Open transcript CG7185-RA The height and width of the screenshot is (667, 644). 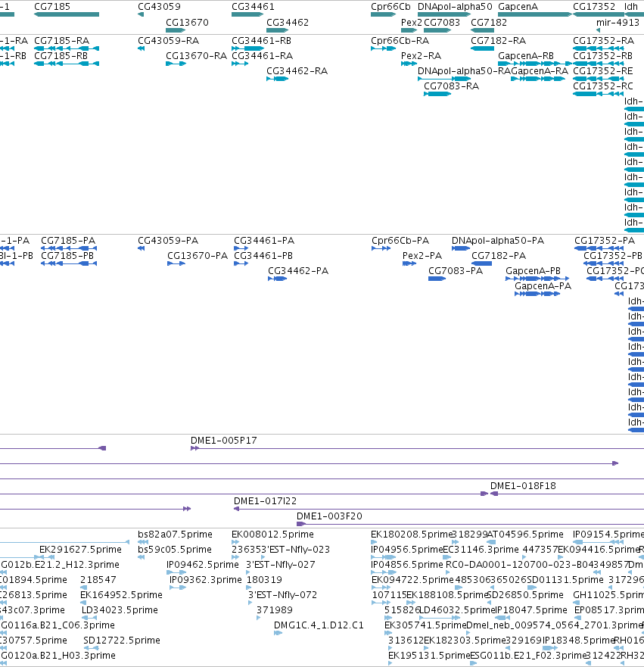pos(61,41)
